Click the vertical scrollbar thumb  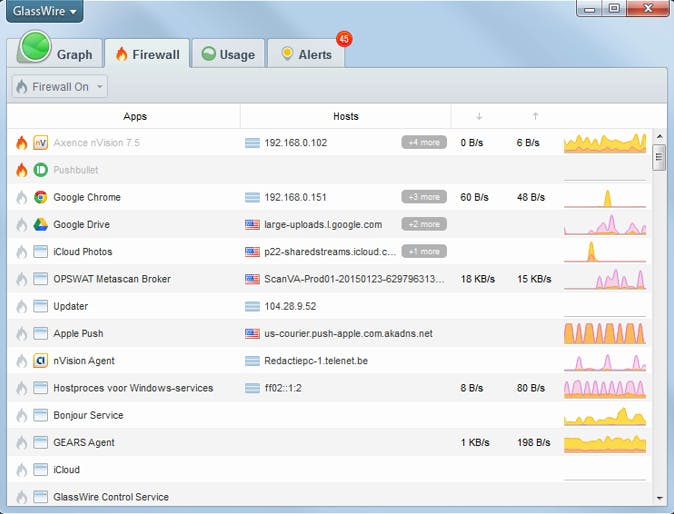(x=659, y=158)
